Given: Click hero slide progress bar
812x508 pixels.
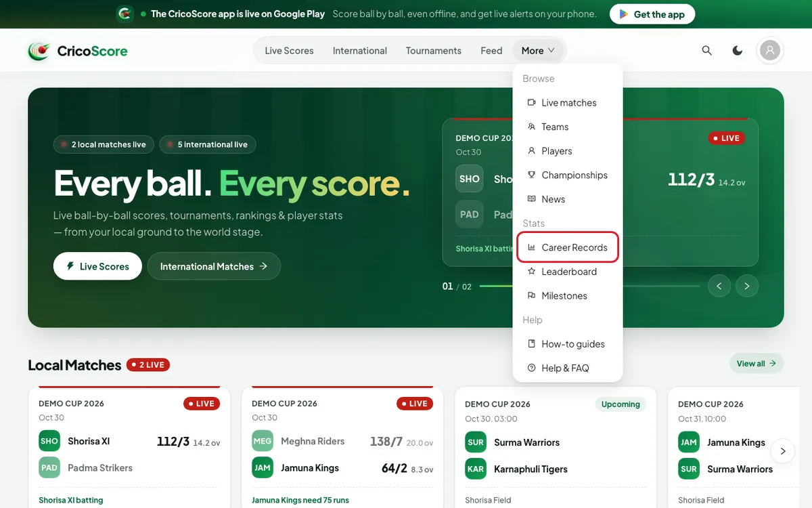Looking at the screenshot, I should pos(590,286).
